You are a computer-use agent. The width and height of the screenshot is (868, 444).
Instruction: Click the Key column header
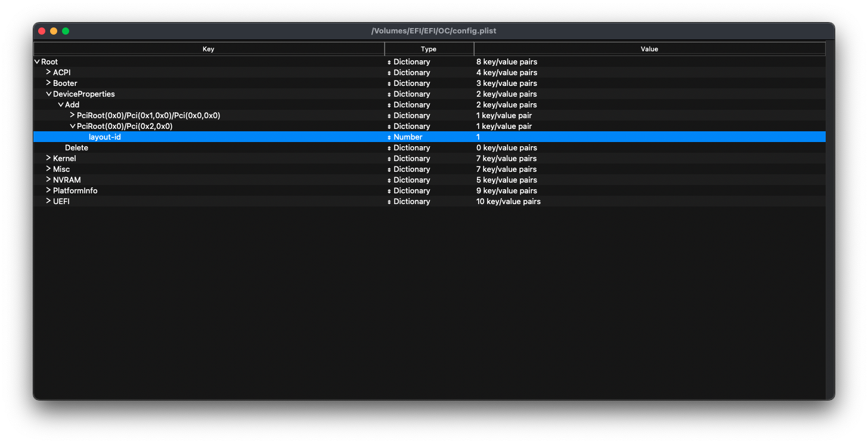tap(208, 49)
